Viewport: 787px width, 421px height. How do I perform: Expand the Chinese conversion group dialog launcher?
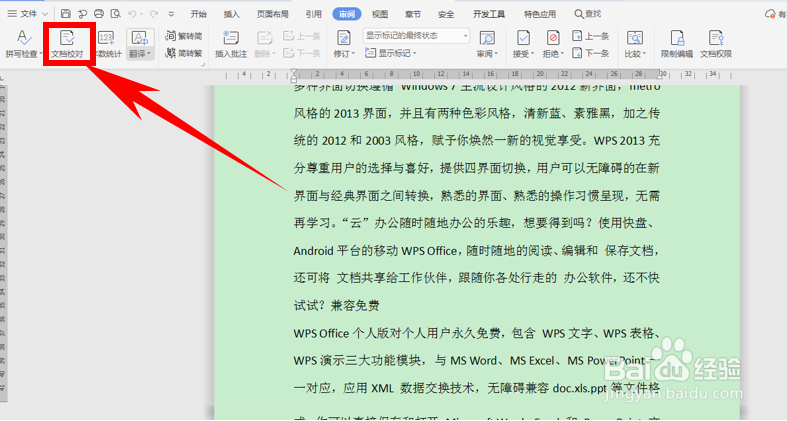203,64
